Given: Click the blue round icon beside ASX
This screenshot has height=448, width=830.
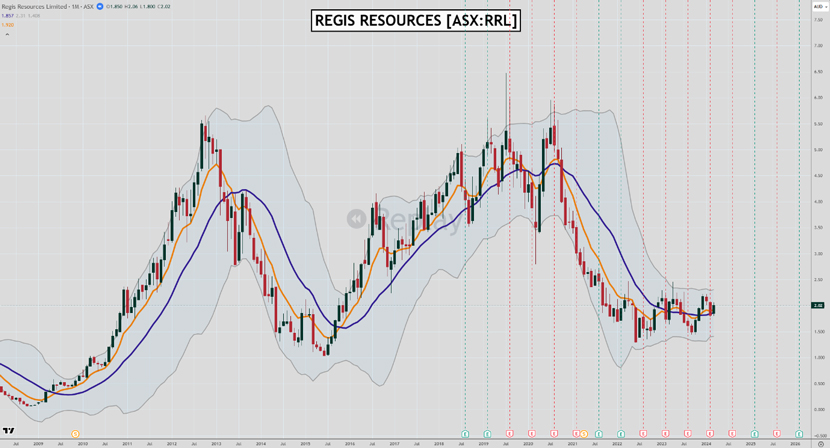Looking at the screenshot, I should (100, 6).
